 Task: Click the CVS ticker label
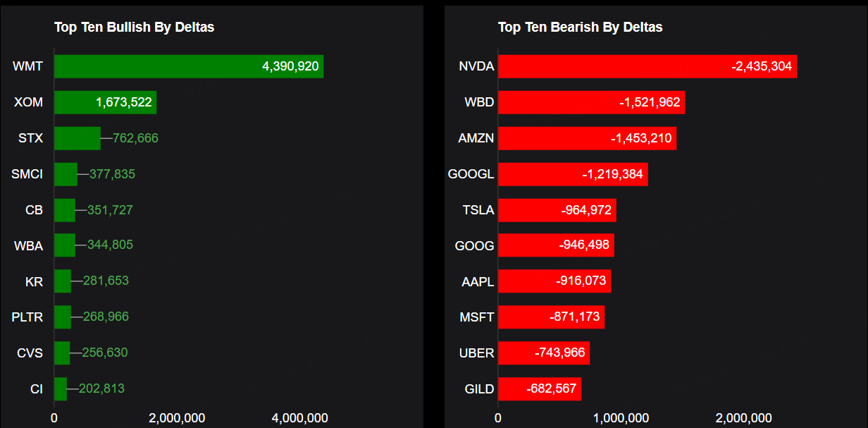tap(30, 353)
